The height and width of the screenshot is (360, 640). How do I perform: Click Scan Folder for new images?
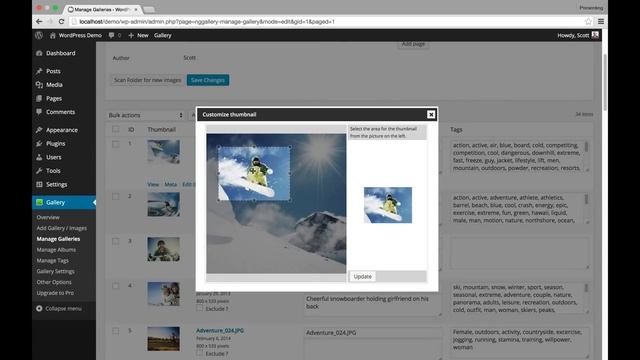(147, 80)
